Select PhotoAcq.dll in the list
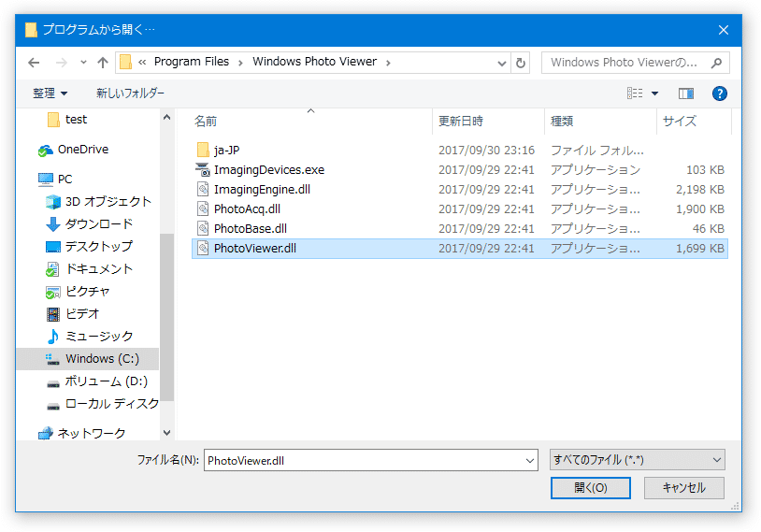 point(460,209)
